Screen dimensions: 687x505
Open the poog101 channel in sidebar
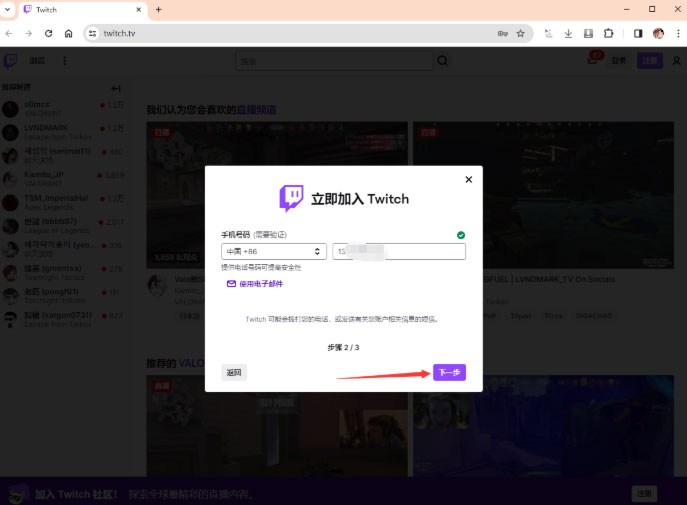tap(63, 296)
